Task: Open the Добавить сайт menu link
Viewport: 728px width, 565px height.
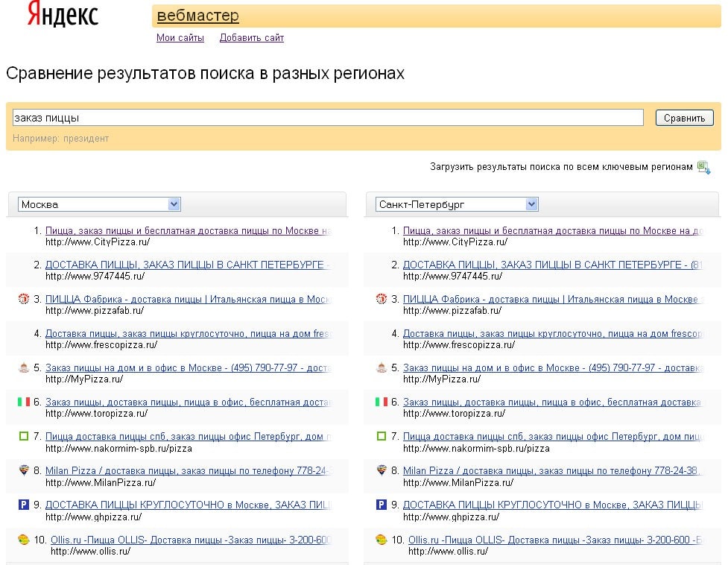Action: (252, 37)
